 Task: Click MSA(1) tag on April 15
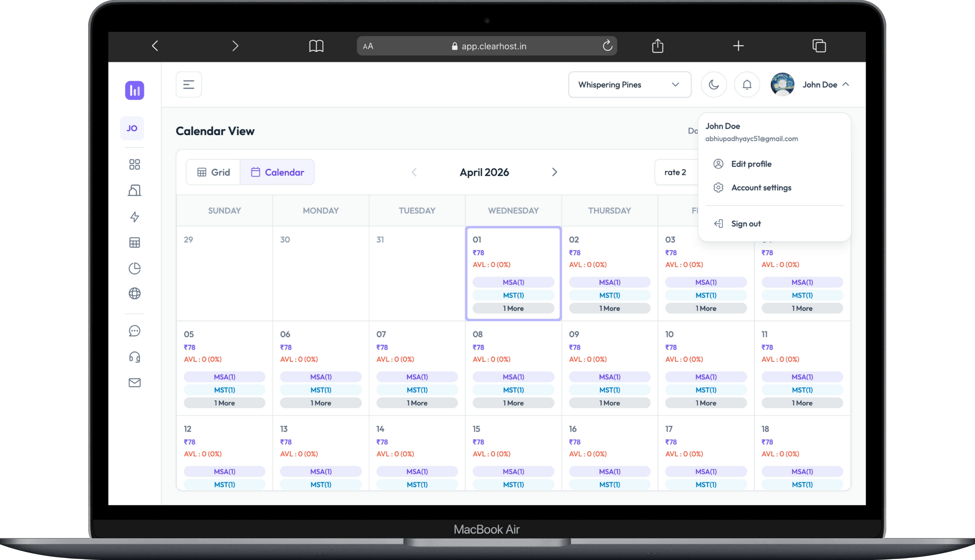click(x=513, y=472)
